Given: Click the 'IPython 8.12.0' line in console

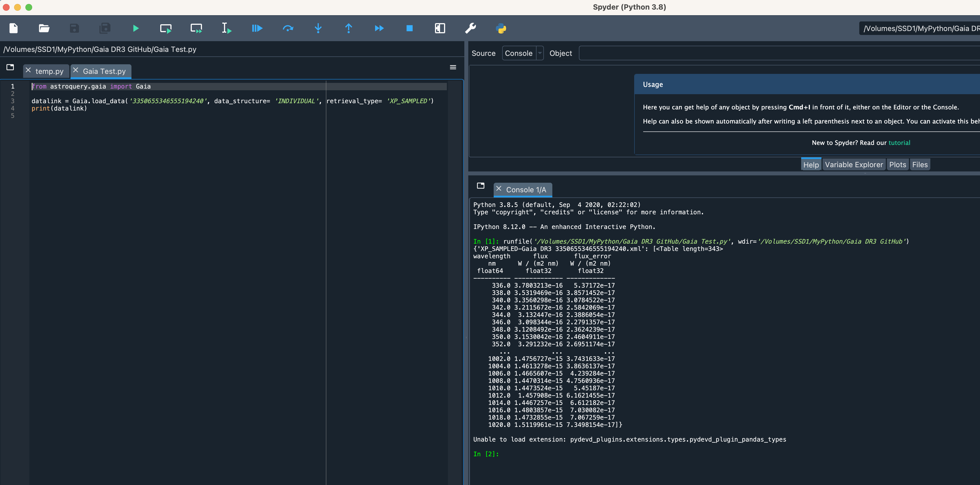Looking at the screenshot, I should (564, 227).
